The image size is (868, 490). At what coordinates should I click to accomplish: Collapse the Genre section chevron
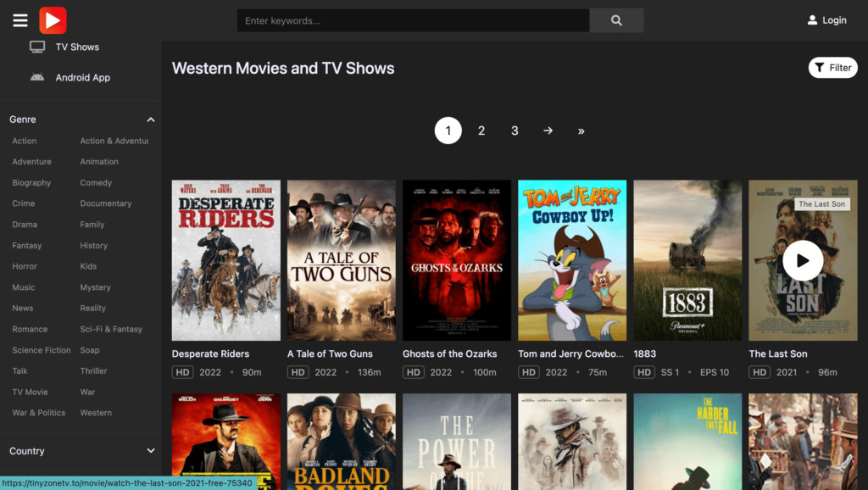click(x=151, y=120)
